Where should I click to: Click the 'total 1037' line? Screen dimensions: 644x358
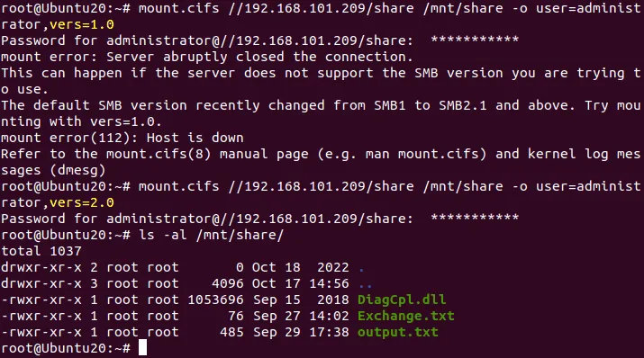[x=41, y=251]
